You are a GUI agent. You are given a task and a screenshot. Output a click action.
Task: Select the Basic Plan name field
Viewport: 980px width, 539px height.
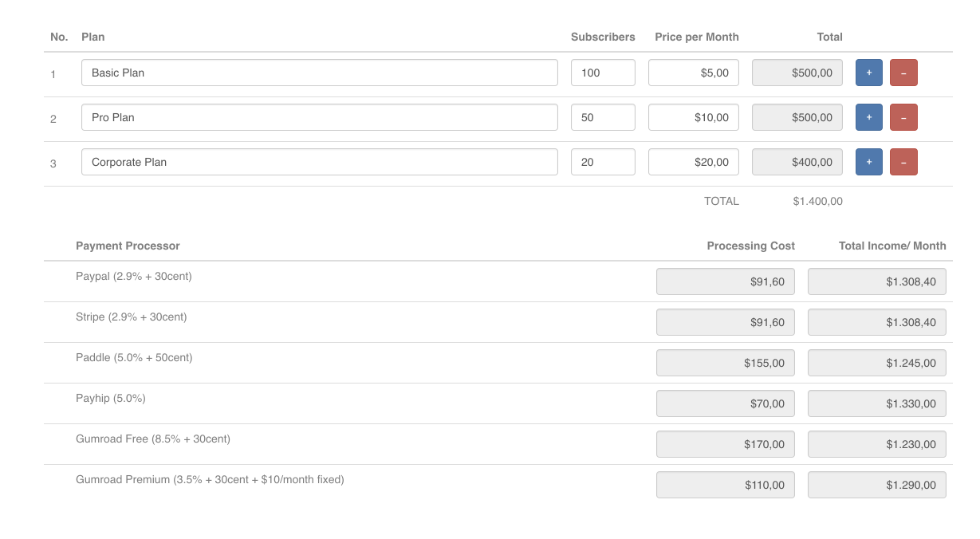[319, 72]
